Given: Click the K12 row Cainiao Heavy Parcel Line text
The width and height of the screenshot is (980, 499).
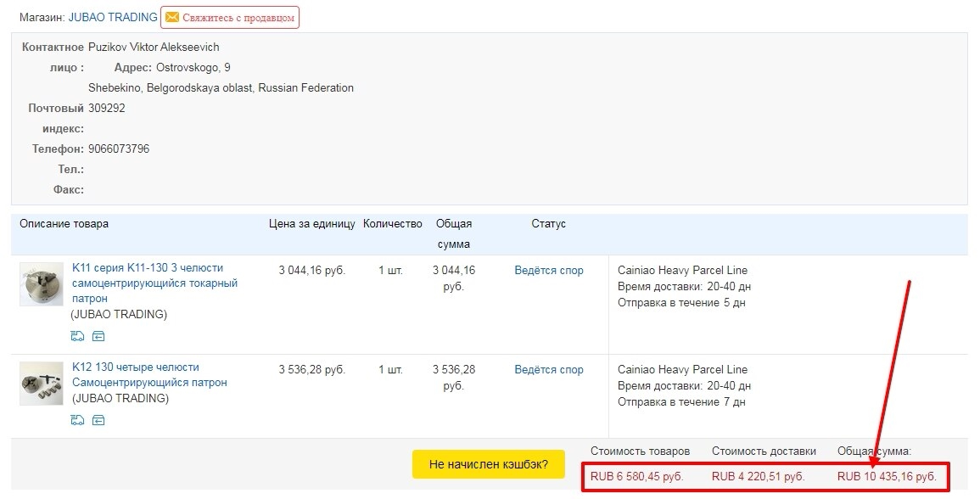Looking at the screenshot, I should [682, 370].
